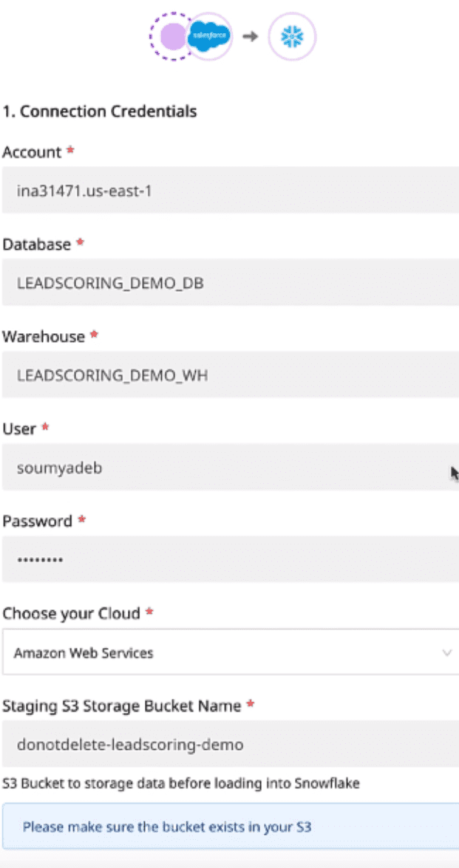Click the Salesforce source icon
Viewport: 459px width, 868px height.
pos(208,36)
